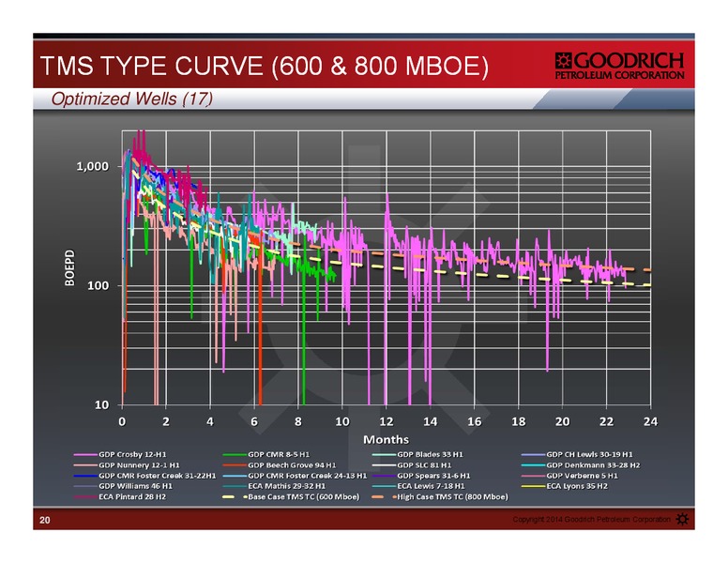The image size is (728, 563).
Task: Click the '10' x-axis tick label
Action: 342,421
